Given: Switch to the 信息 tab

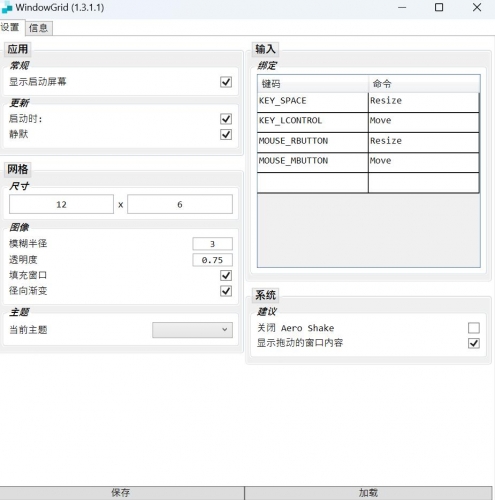Looking at the screenshot, I should (x=39, y=28).
